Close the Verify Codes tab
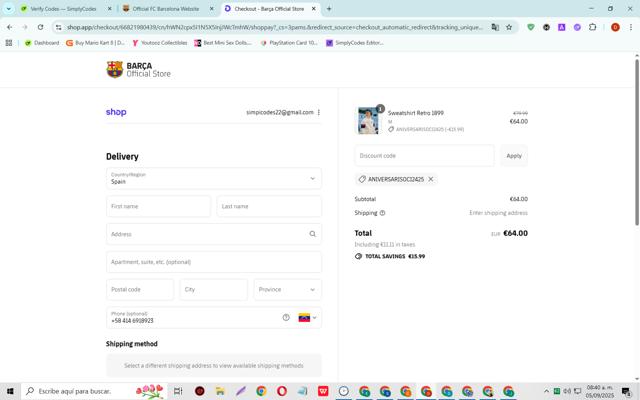Screen dimensions: 640x400 (x=109, y=9)
